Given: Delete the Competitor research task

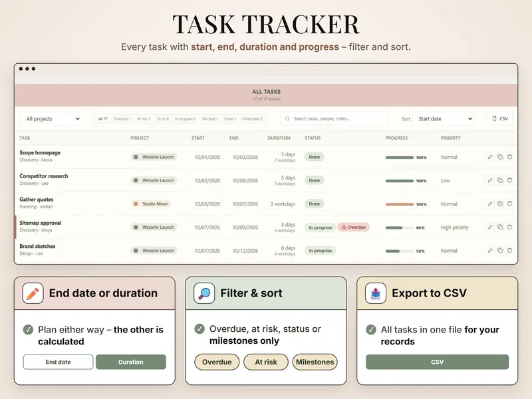Looking at the screenshot, I should click(509, 180).
